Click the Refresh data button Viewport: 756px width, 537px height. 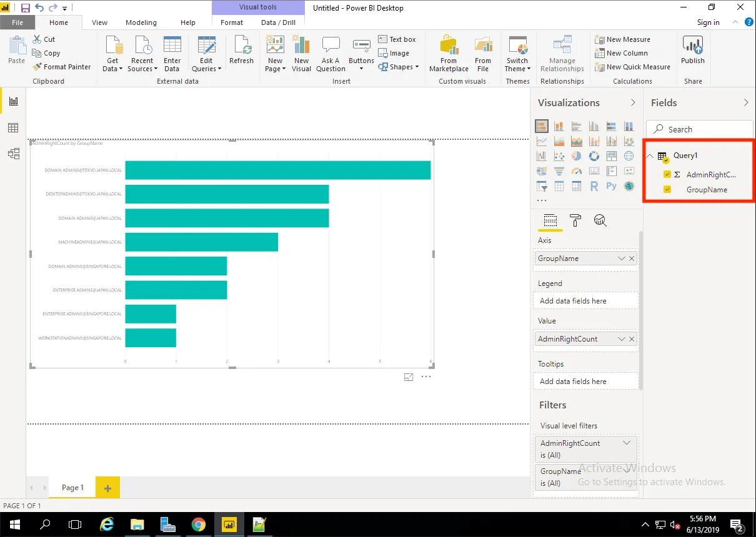click(241, 50)
